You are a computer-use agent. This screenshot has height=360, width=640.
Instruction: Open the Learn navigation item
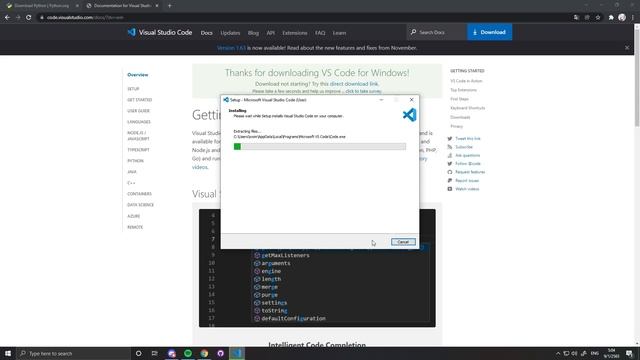pyautogui.click(x=339, y=33)
